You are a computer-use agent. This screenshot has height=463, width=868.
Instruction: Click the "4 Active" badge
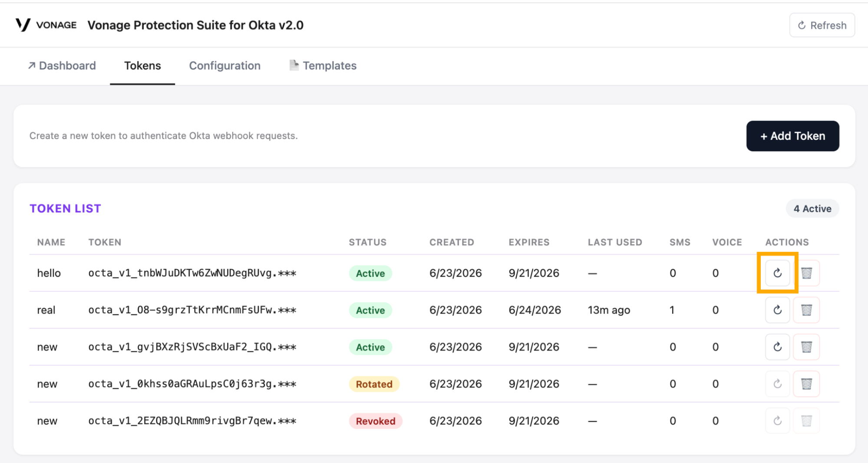pos(812,208)
